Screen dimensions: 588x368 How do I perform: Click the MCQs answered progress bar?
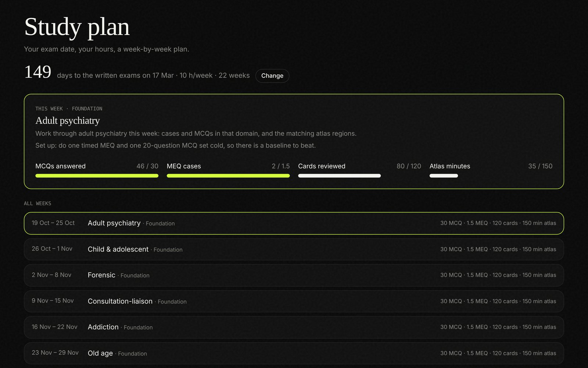(97, 176)
